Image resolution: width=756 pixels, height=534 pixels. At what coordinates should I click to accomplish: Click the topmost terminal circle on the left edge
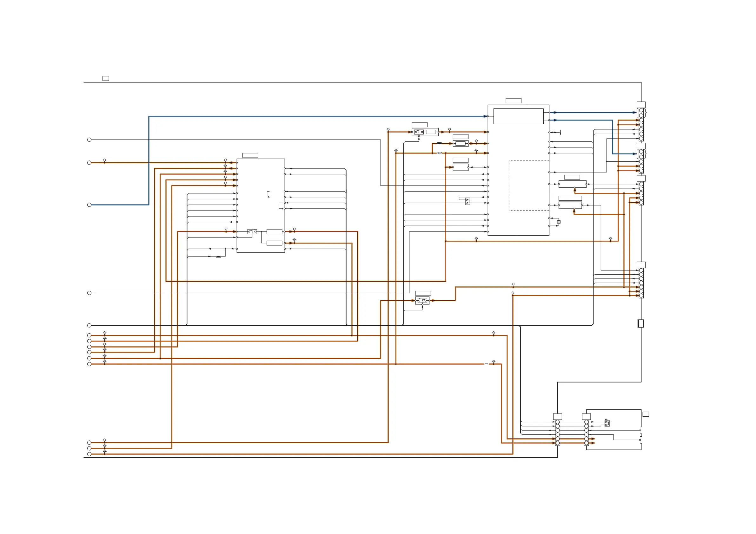[x=89, y=140]
